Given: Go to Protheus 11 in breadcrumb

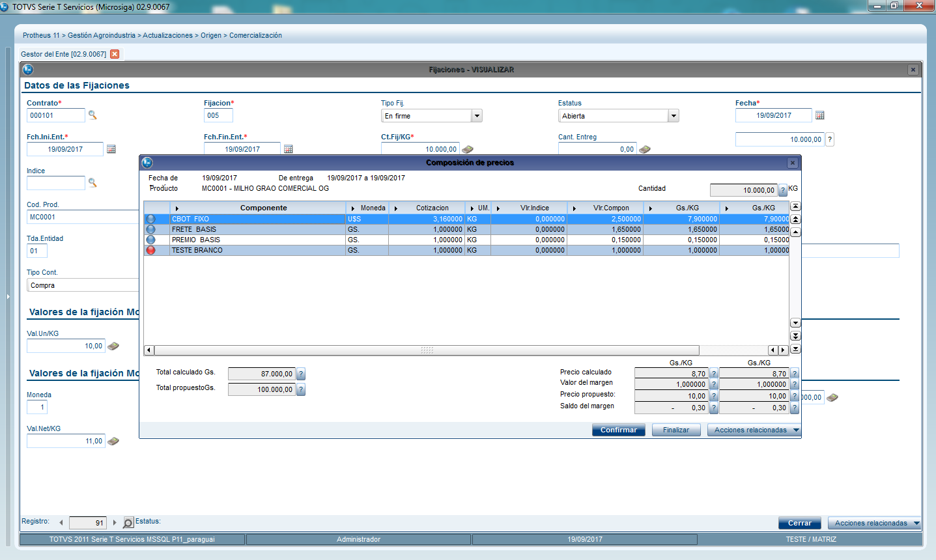Looking at the screenshot, I should [x=41, y=35].
